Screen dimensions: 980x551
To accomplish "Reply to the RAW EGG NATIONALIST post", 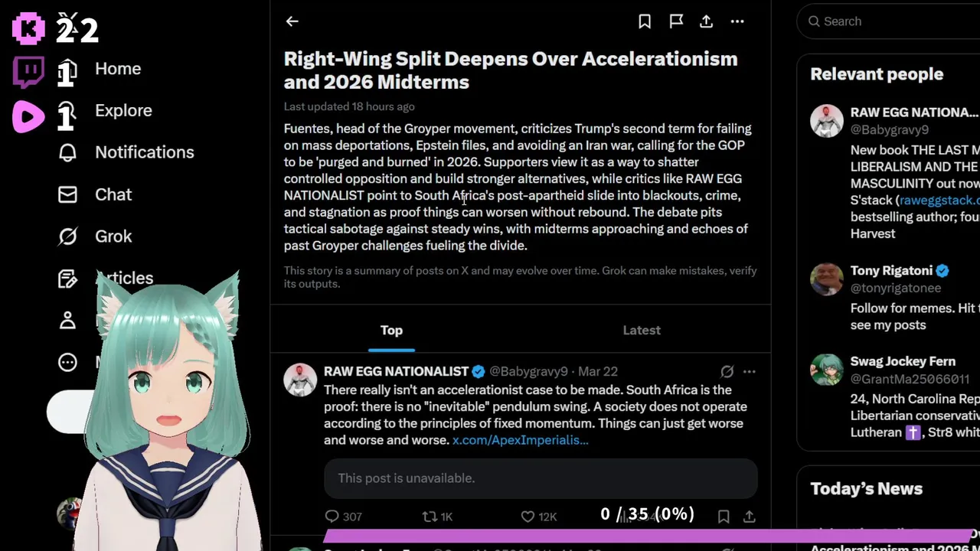I will 332,517.
